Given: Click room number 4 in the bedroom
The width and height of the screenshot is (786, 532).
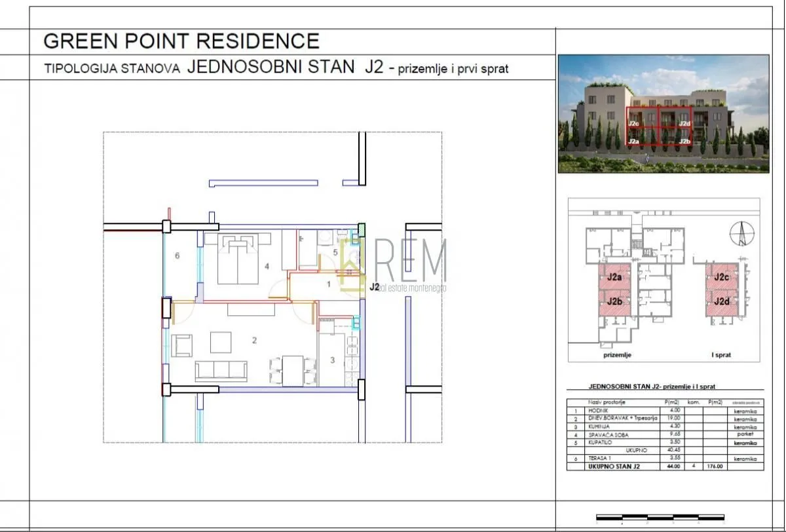Looking at the screenshot, I should pyautogui.click(x=267, y=266).
